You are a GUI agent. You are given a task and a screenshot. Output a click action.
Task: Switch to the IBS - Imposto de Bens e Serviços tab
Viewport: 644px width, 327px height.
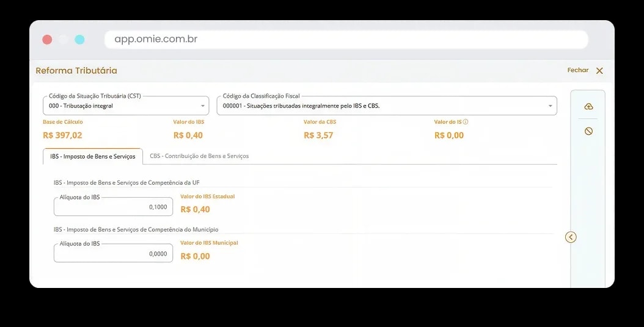point(93,156)
